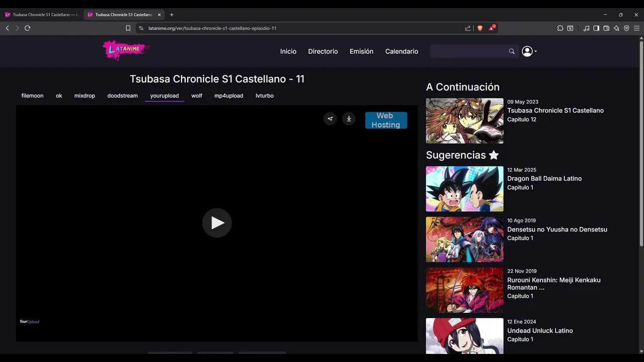Select the yourupload server tab
Viewport: 644px width, 362px height.
(165, 96)
